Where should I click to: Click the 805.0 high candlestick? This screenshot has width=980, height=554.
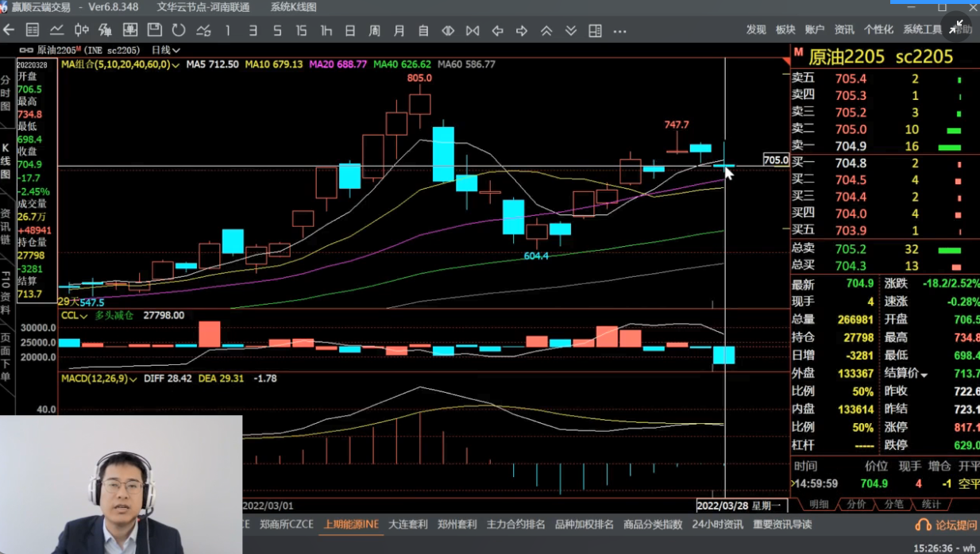[419, 103]
